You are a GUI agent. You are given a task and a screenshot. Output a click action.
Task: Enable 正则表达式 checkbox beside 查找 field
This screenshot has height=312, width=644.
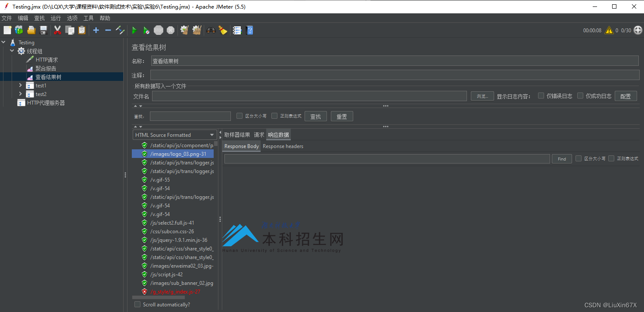[274, 116]
